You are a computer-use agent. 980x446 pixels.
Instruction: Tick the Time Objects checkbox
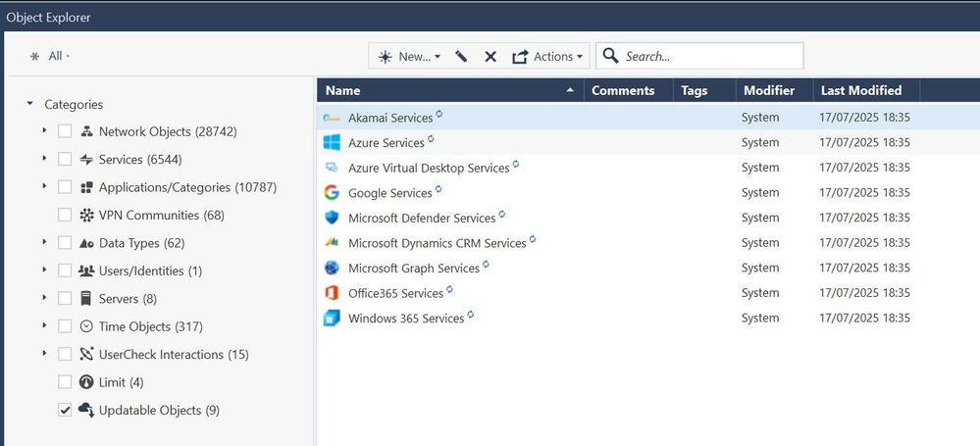65,326
